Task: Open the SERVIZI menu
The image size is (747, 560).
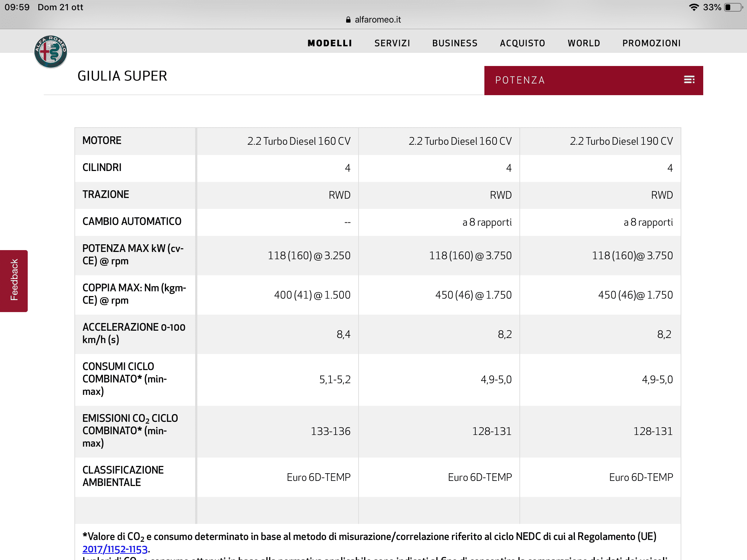Action: (392, 43)
